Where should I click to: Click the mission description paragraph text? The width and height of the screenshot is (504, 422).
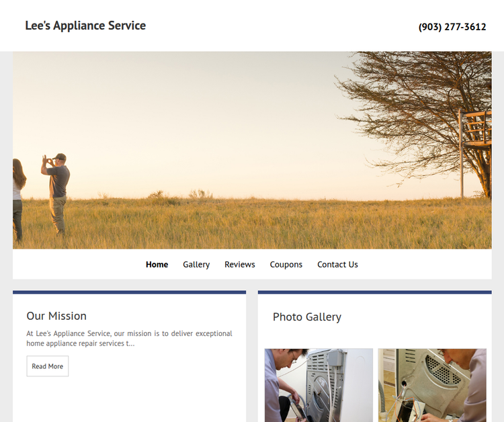point(129,338)
